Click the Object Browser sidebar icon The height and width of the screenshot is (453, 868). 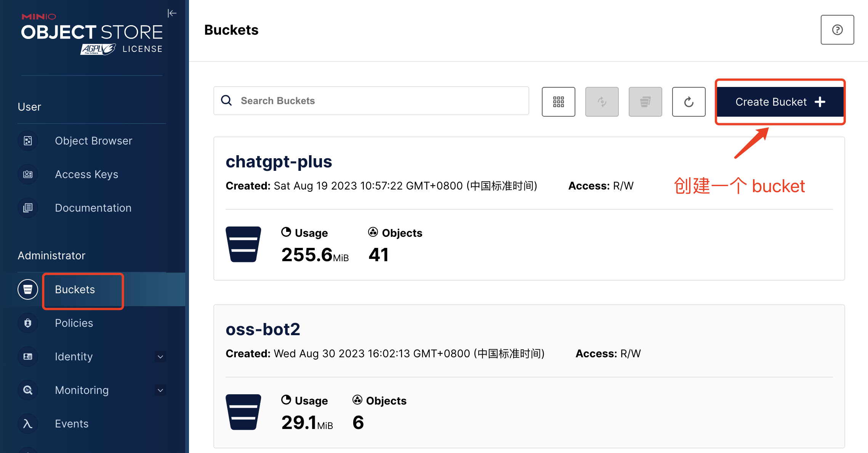28,141
